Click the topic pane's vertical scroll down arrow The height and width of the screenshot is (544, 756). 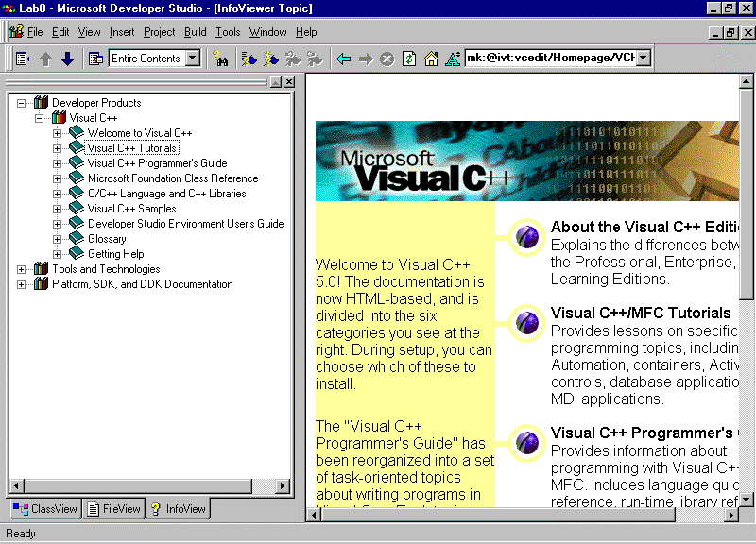pos(746,500)
